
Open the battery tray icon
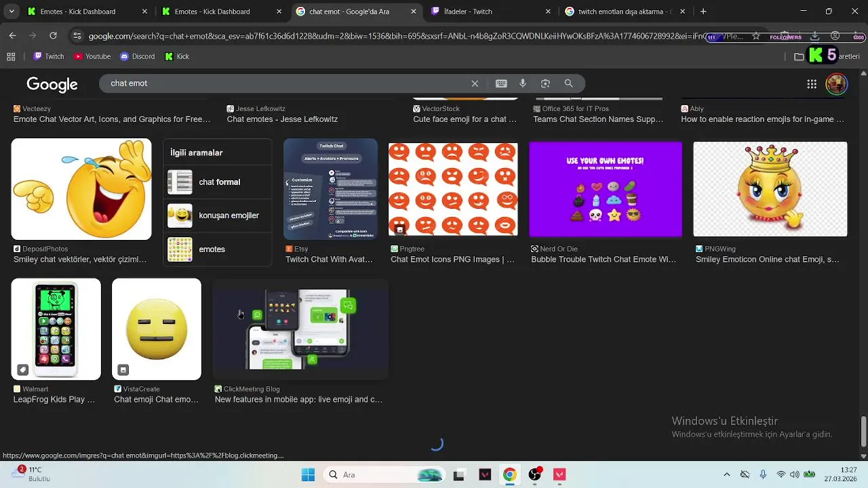coord(809,474)
